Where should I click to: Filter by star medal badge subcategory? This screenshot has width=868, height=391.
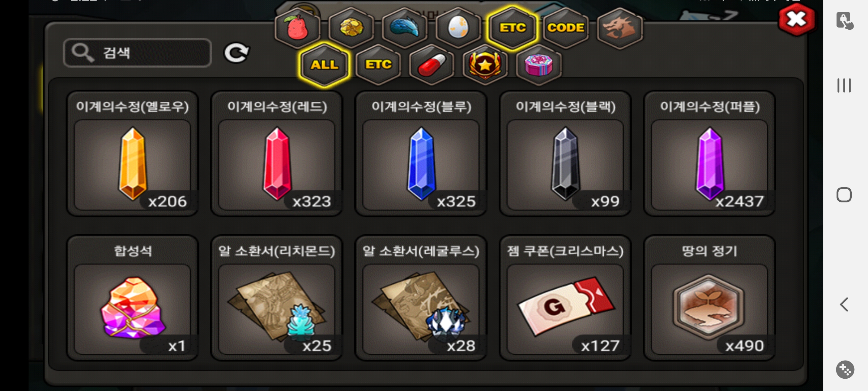[485, 64]
